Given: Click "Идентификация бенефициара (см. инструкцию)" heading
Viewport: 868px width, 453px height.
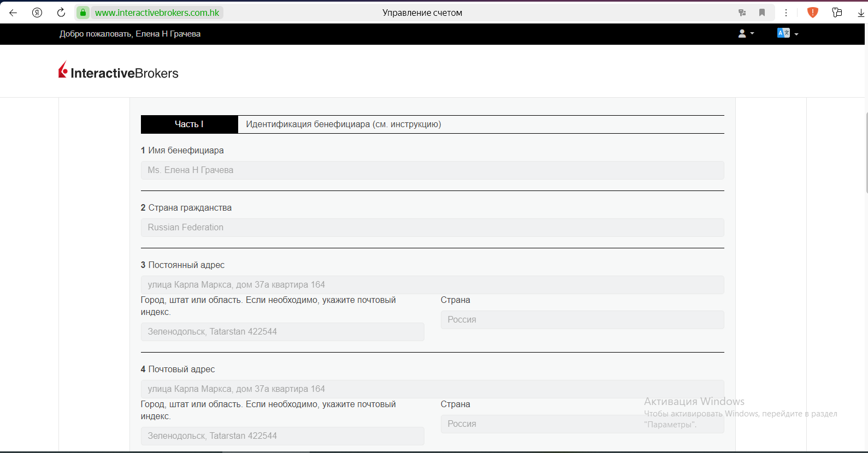Looking at the screenshot, I should pos(344,124).
